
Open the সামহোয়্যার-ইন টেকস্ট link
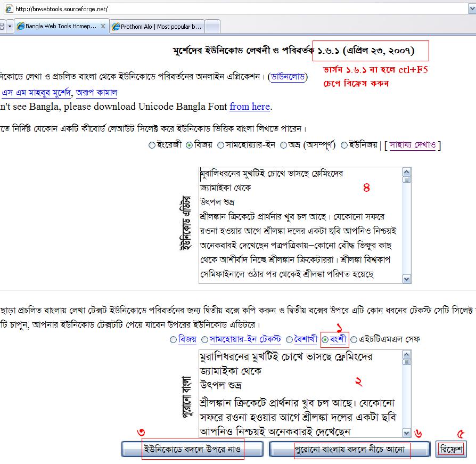point(245,339)
